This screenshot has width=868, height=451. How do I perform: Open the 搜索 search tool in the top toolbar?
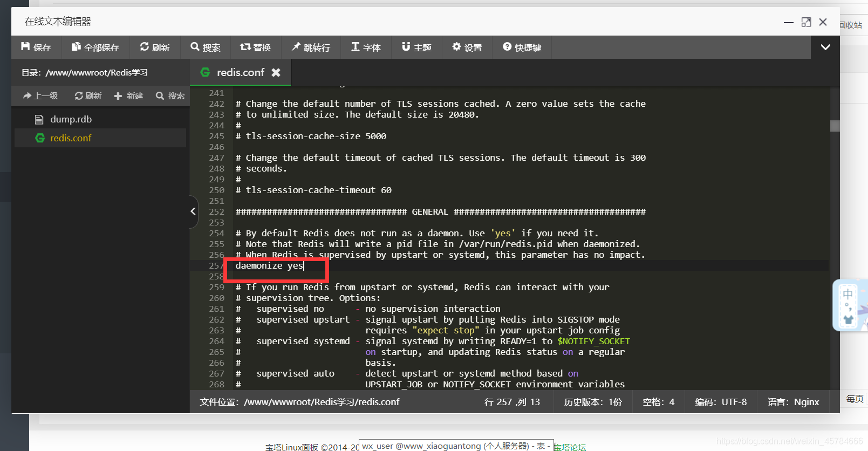coord(206,47)
